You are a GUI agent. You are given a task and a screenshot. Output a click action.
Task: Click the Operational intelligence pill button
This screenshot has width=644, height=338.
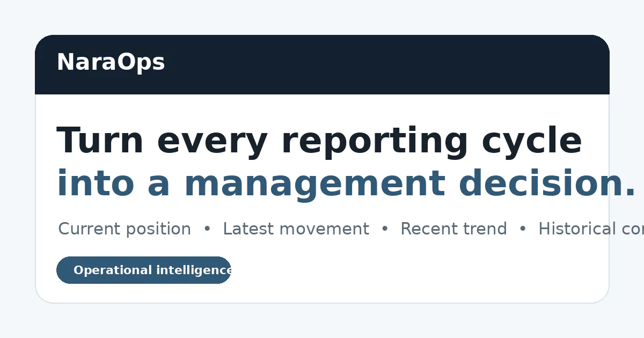[144, 270]
